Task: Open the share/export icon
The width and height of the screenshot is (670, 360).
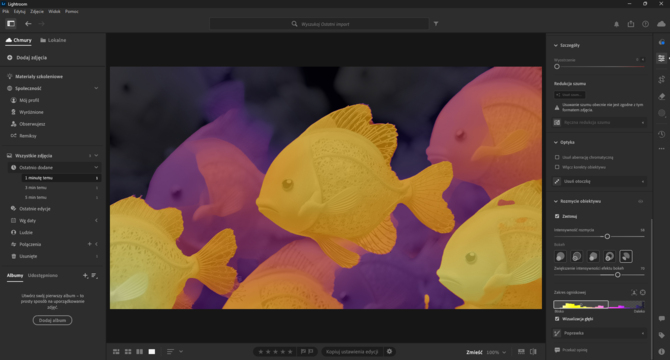Action: [631, 24]
